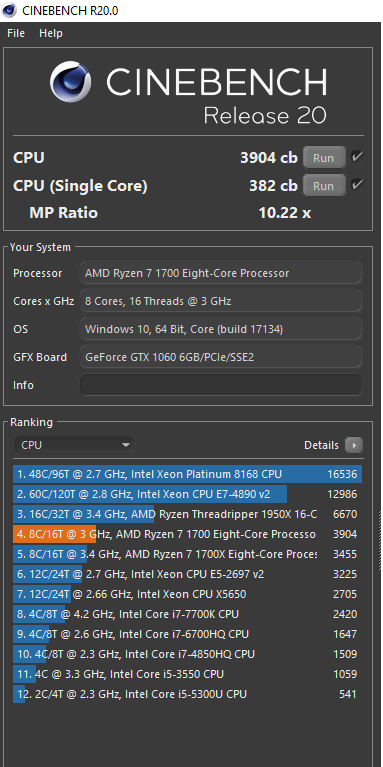
Task: Click the 10.22 x MP Ratio value
Action: (x=284, y=213)
